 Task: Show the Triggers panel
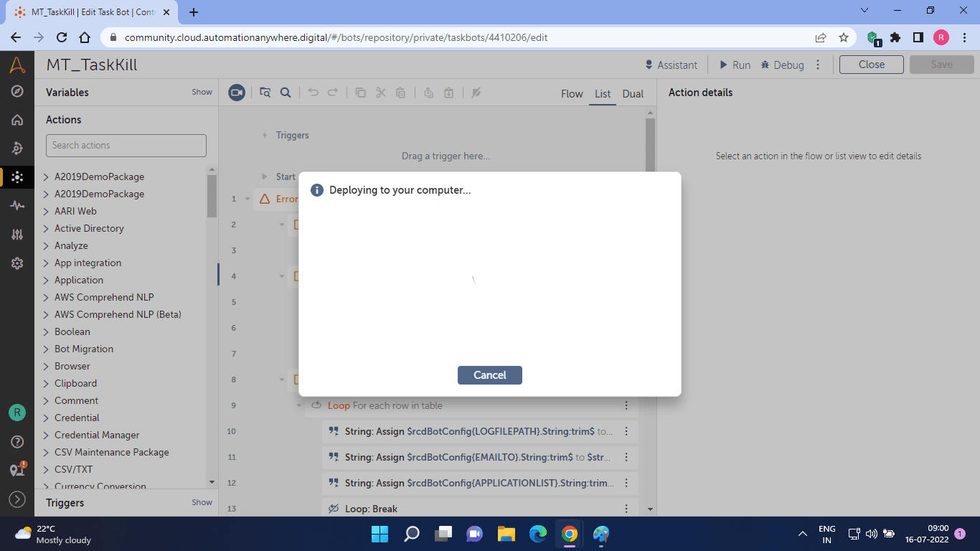(x=202, y=502)
